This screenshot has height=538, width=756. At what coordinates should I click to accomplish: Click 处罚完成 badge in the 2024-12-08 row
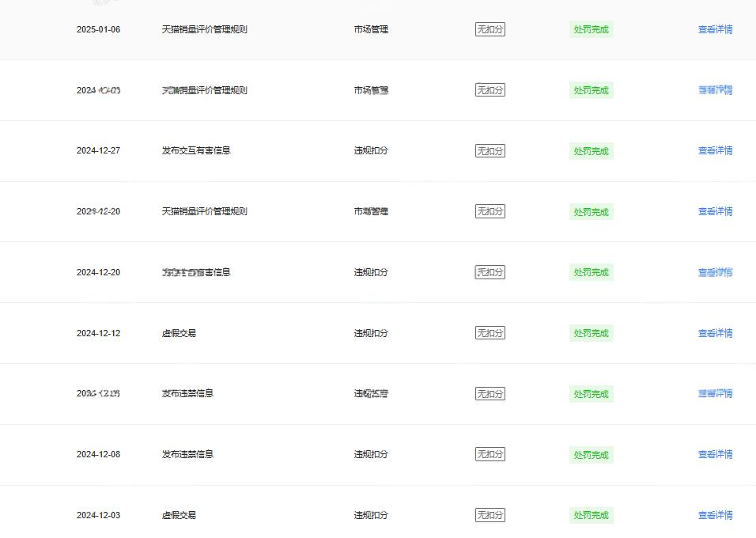click(591, 454)
